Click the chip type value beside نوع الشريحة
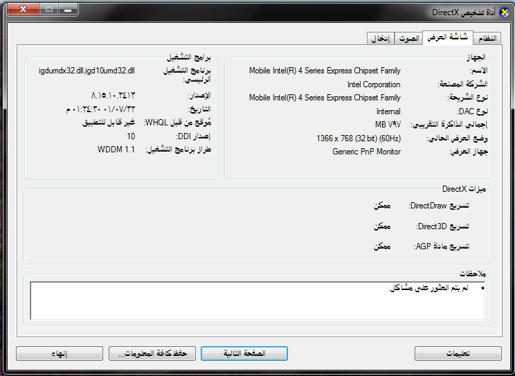This screenshot has height=376, width=515. (x=324, y=98)
